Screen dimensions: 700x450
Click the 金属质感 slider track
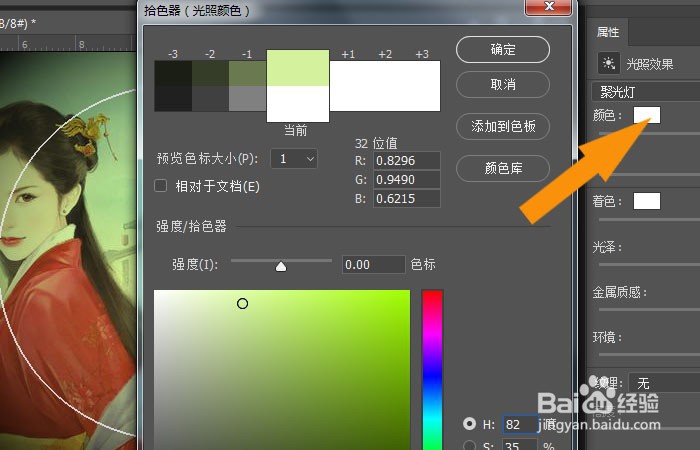pyautogui.click(x=649, y=309)
